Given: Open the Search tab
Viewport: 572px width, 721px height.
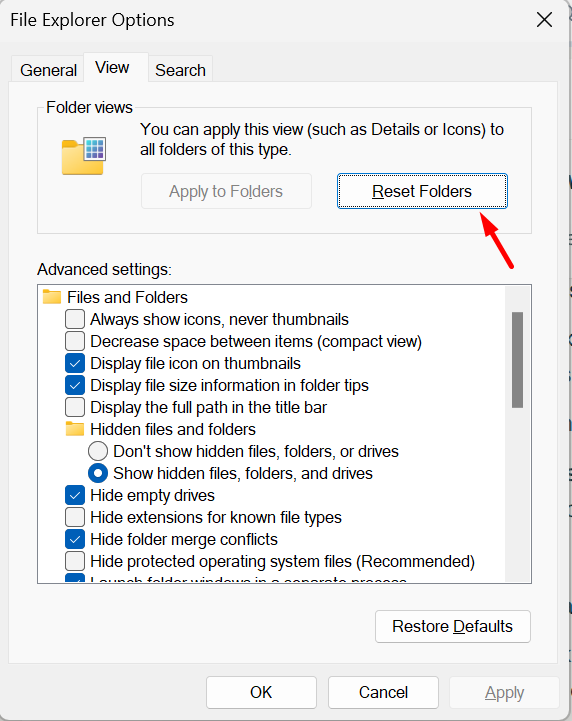Looking at the screenshot, I should (x=180, y=70).
